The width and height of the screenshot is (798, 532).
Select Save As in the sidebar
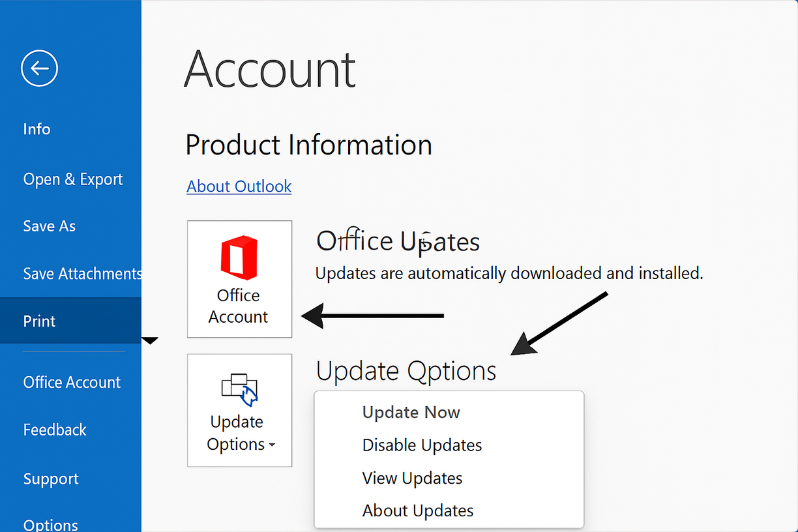pos(49,226)
